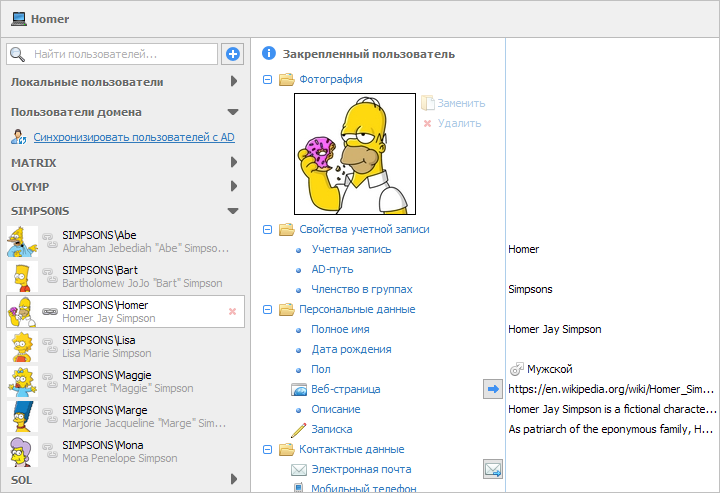Click the Мужской gender value
The height and width of the screenshot is (493, 720).
coord(550,369)
